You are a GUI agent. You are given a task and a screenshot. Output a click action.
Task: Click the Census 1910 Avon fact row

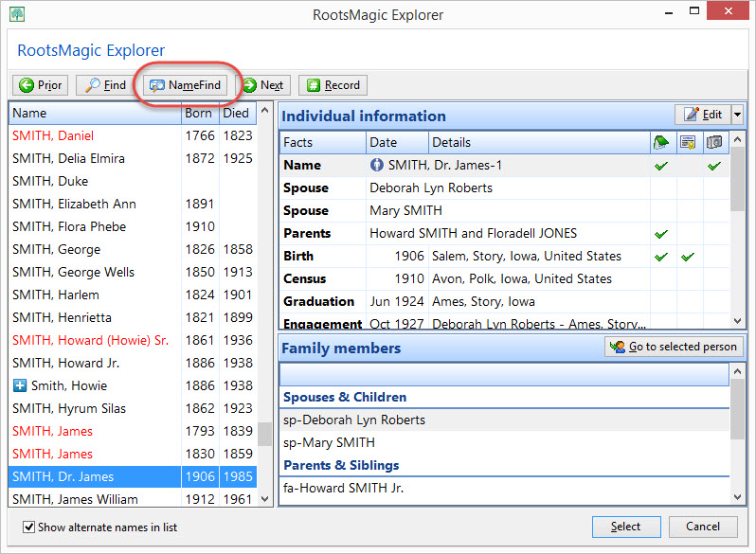504,278
